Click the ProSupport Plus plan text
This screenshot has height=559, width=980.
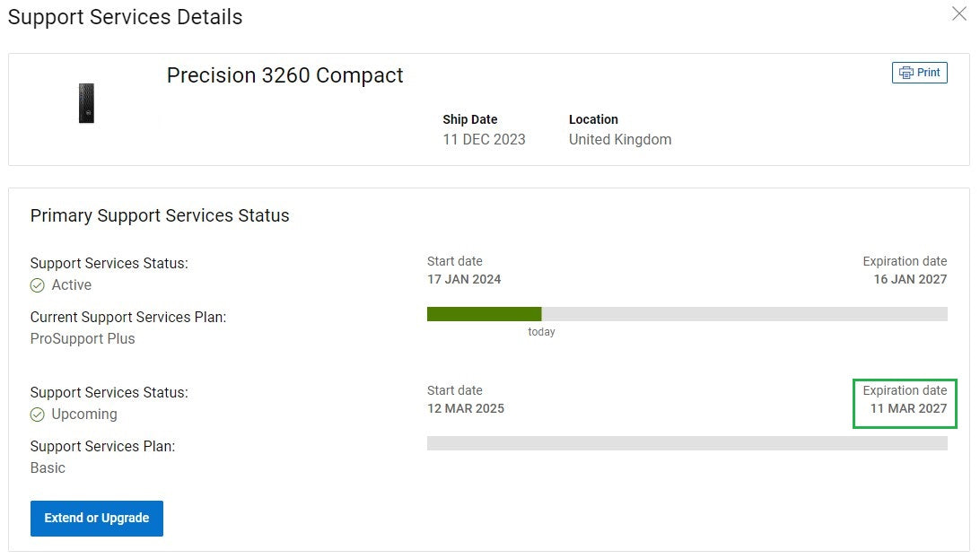click(x=83, y=338)
